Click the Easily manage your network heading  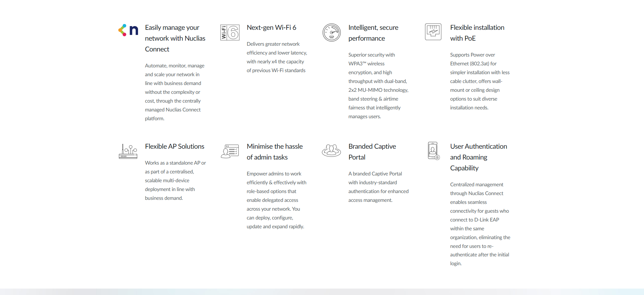175,38
